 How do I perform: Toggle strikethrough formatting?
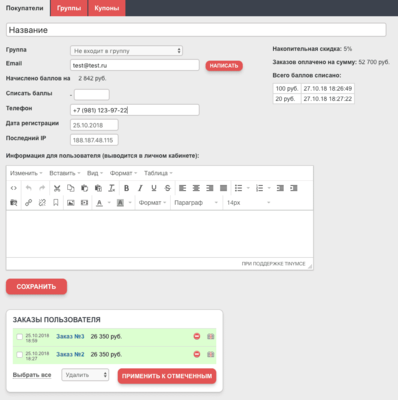pyautogui.click(x=168, y=188)
